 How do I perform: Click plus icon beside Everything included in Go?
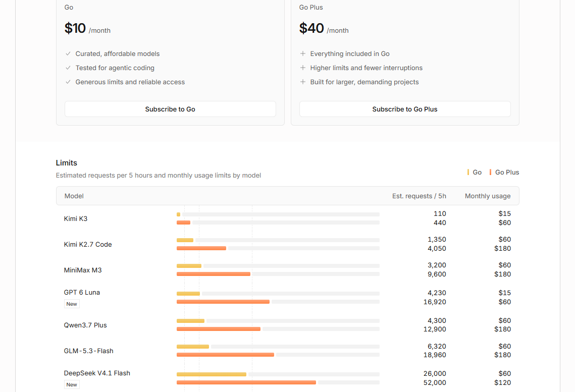click(x=303, y=53)
